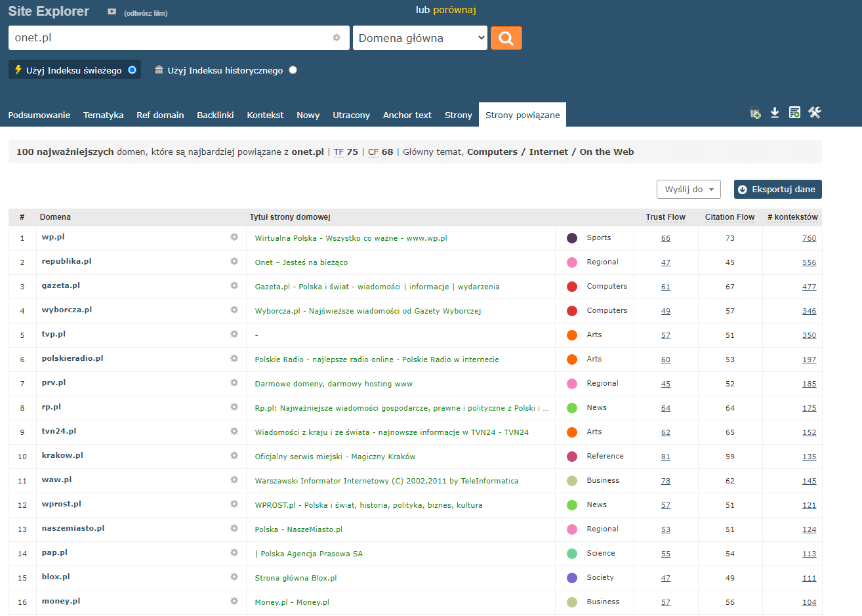The width and height of the screenshot is (862, 616).
Task: Open gear options for money.pl row
Action: [x=234, y=601]
